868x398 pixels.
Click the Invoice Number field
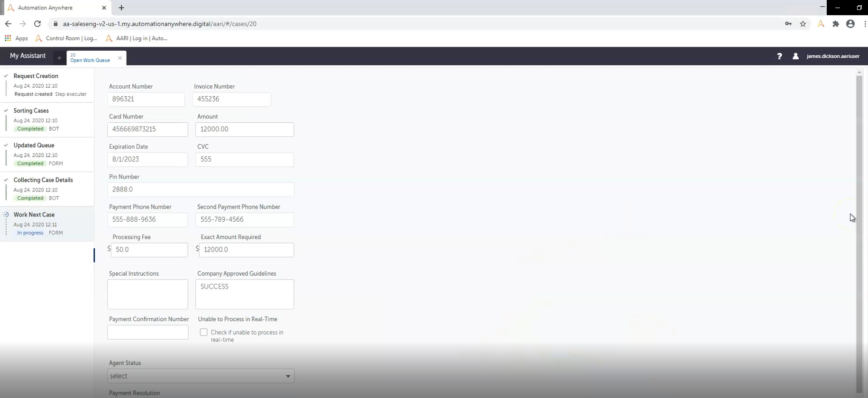[x=231, y=99]
